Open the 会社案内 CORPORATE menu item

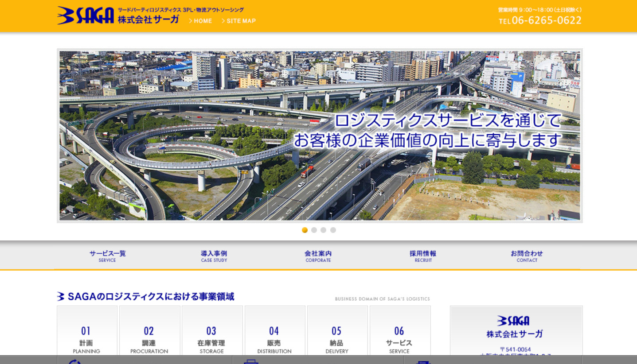pyautogui.click(x=318, y=256)
